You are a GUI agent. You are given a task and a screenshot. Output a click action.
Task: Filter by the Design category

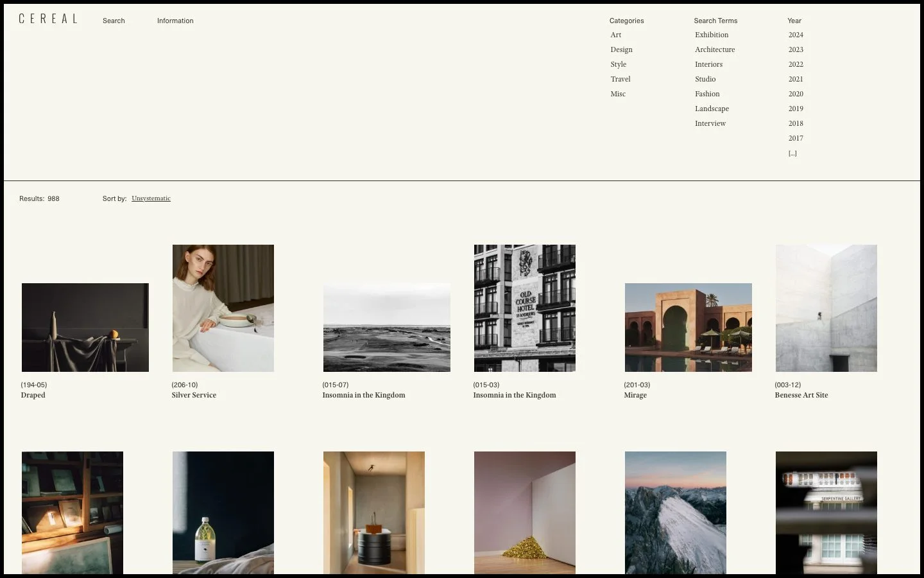(x=621, y=49)
